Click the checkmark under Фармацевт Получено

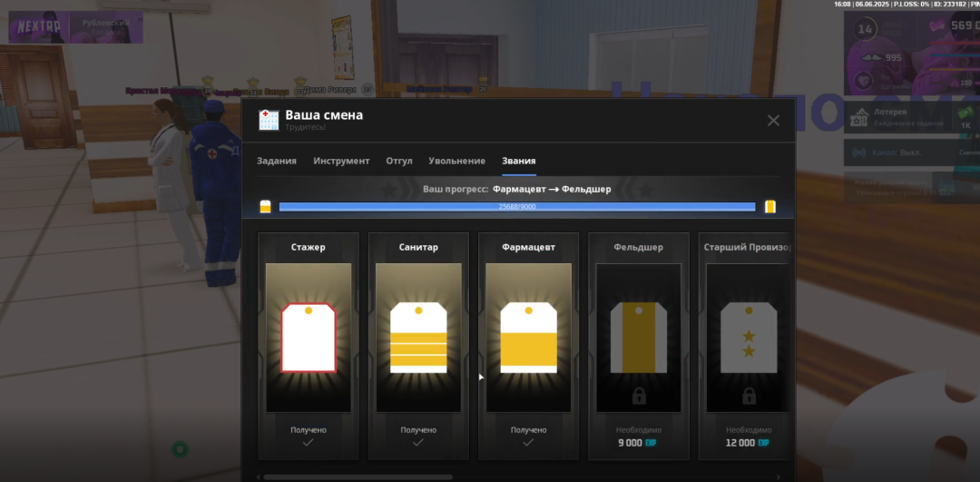[x=528, y=443]
